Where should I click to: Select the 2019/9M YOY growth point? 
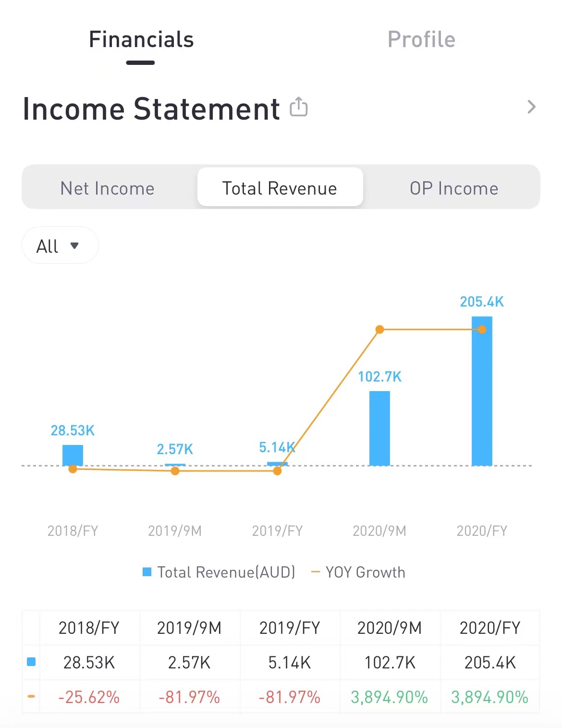click(175, 471)
